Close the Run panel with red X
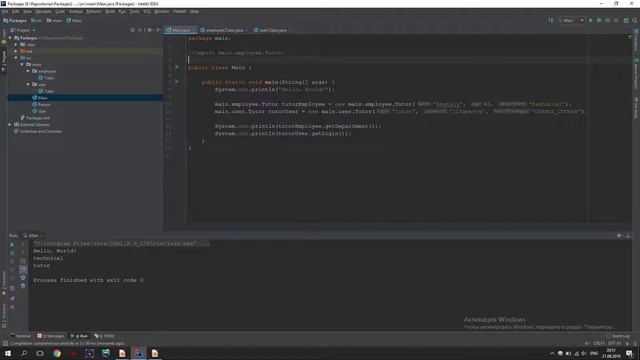 pos(12,307)
